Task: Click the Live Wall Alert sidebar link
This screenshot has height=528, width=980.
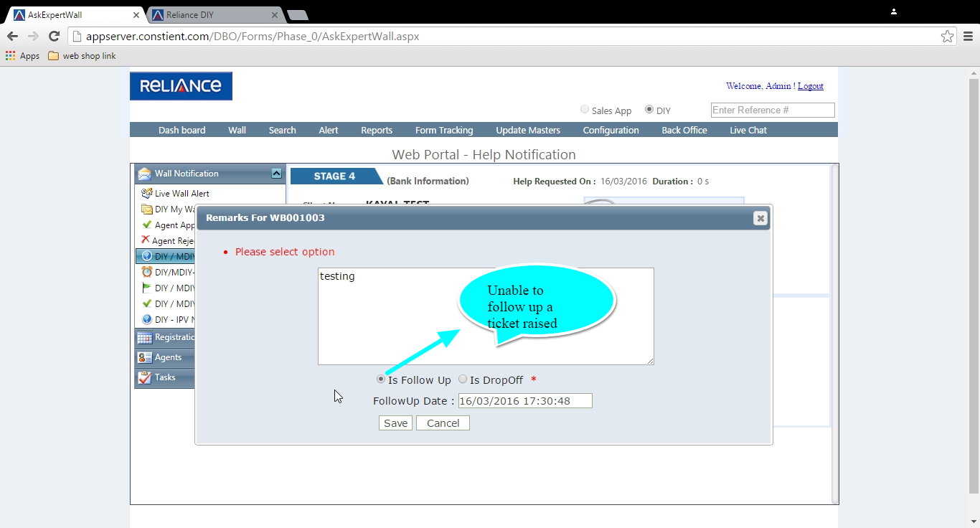Action: (x=182, y=194)
